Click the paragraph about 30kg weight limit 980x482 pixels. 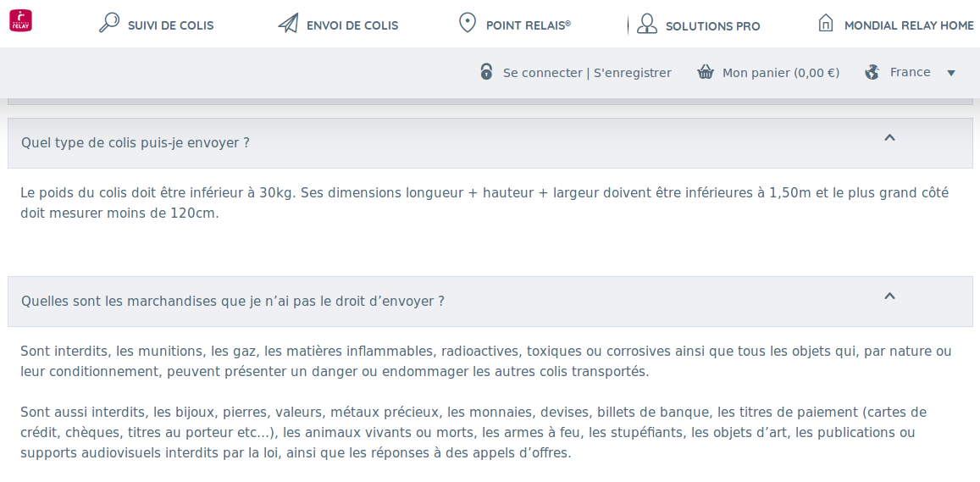pos(484,202)
